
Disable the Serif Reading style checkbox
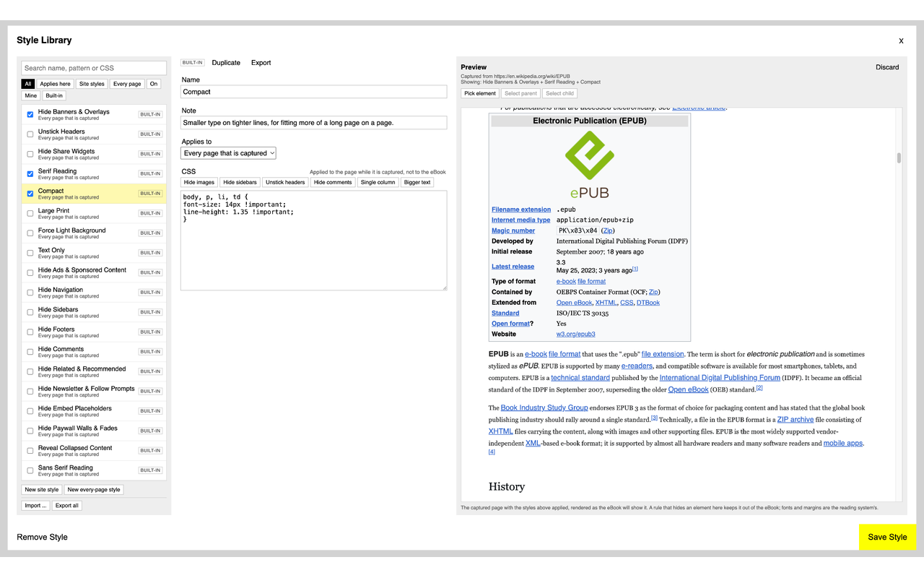pos(30,173)
